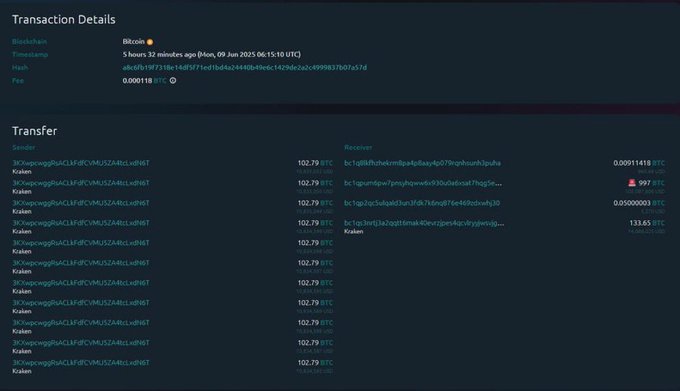Click the red alert icon beside 997 BTC
680x391 pixels.
(632, 183)
